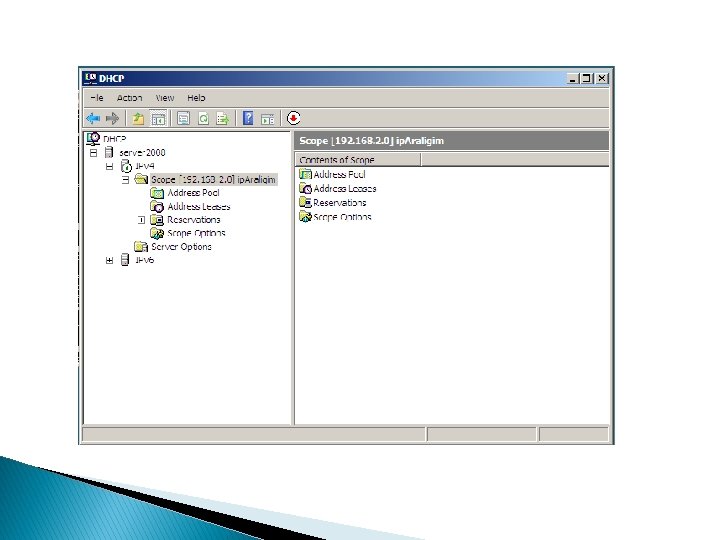Screen dimensions: 720x540
Task: Open the Action menu
Action: coord(129,98)
